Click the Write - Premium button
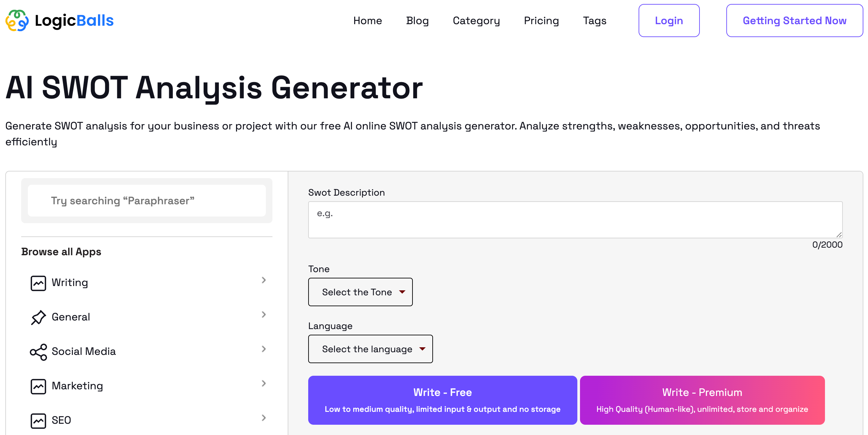Image resolution: width=868 pixels, height=435 pixels. click(702, 400)
